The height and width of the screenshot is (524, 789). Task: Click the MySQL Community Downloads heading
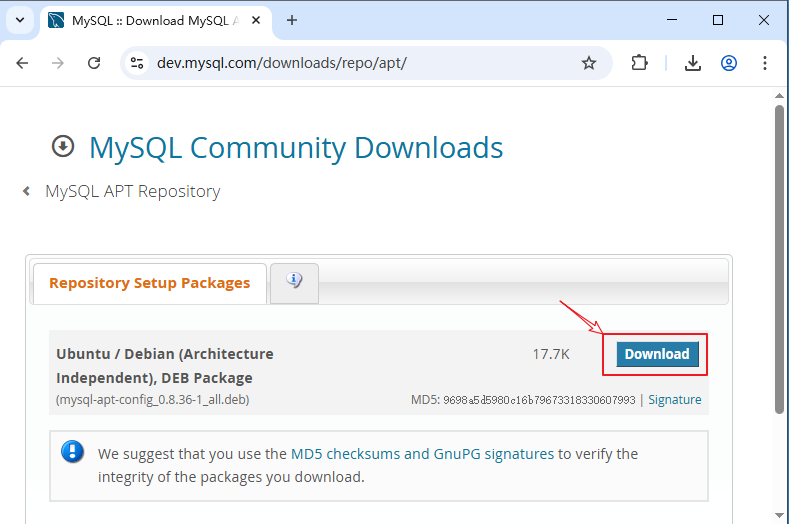coord(296,148)
